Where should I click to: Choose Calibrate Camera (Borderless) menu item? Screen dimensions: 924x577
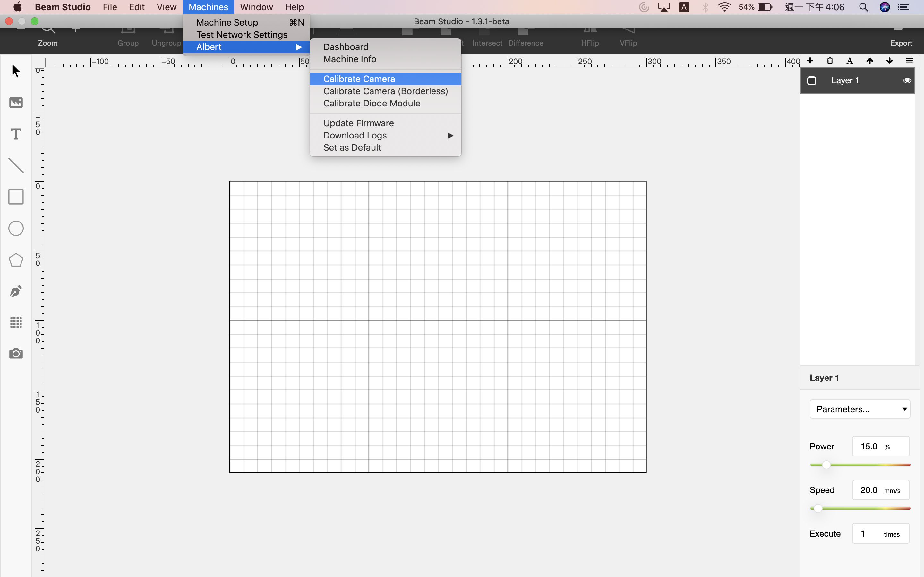[386, 91]
